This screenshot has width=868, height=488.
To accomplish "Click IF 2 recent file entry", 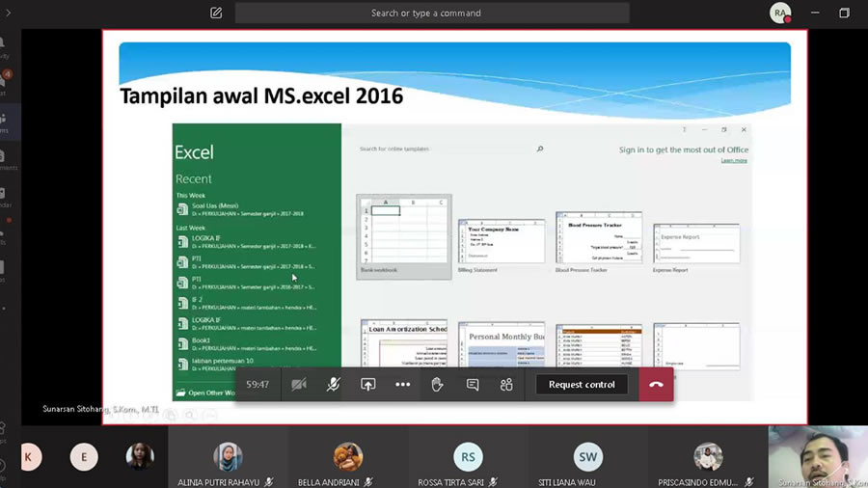I will (246, 303).
